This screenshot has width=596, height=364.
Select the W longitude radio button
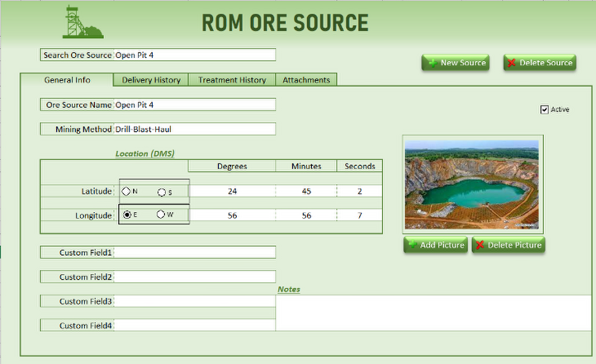tap(161, 215)
